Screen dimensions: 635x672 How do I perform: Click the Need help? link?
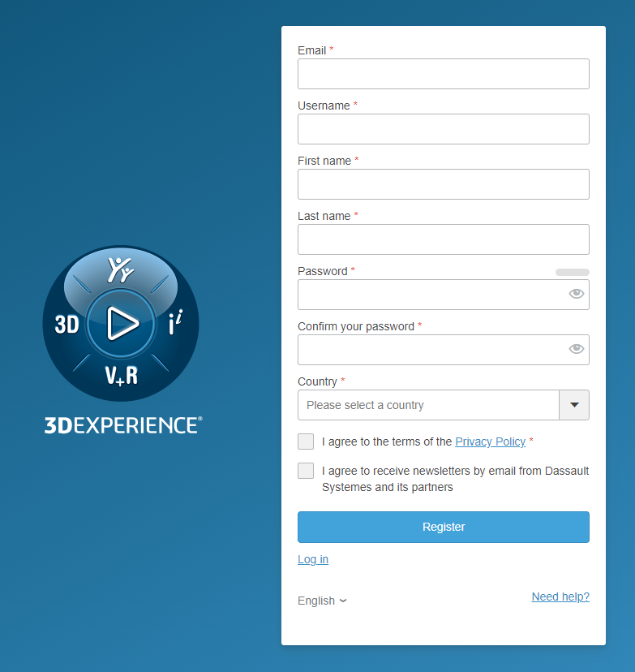click(x=560, y=597)
